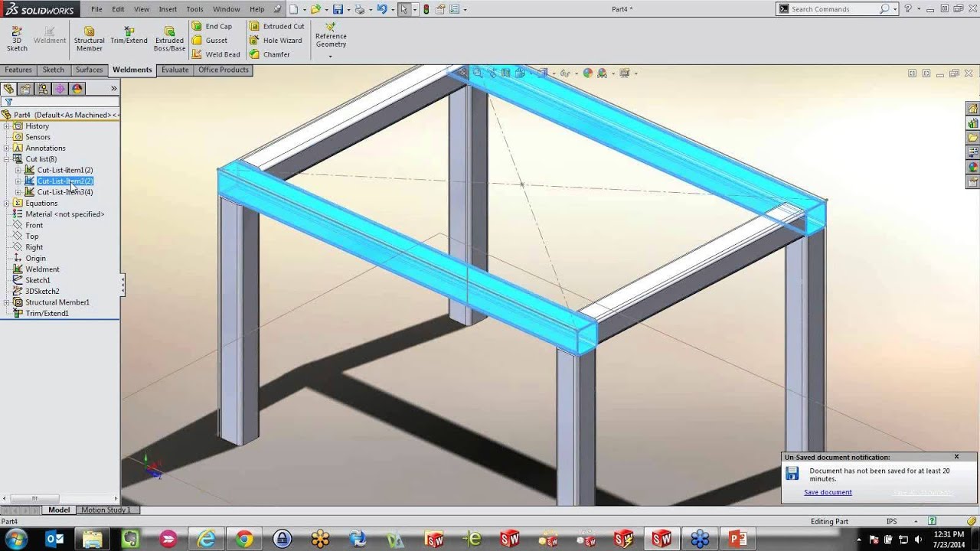Viewport: 980px width, 551px height.
Task: Create a Weld Bead
Action: [216, 54]
